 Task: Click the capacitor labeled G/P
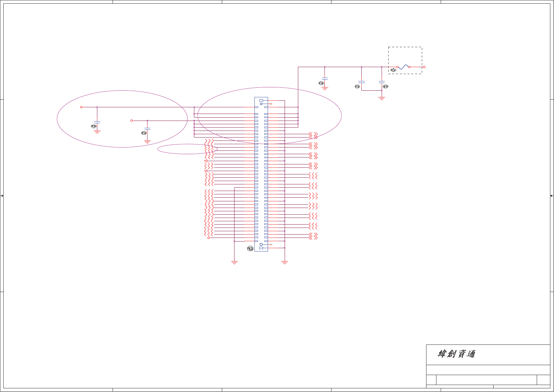[x=382, y=81]
